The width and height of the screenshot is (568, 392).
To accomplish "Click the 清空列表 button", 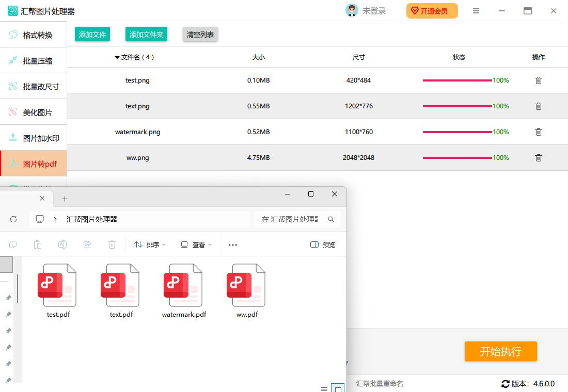I will [200, 35].
